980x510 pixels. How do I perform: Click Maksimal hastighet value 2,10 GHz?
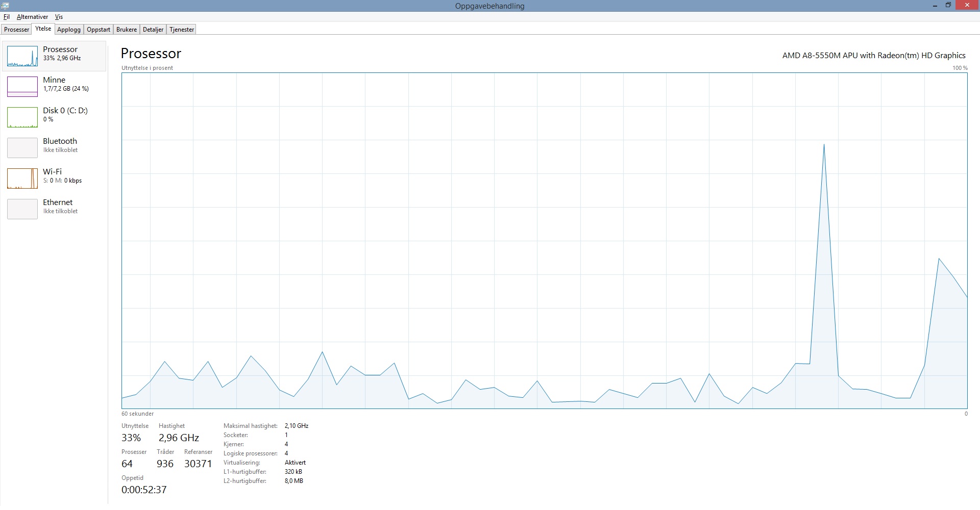pyautogui.click(x=297, y=426)
